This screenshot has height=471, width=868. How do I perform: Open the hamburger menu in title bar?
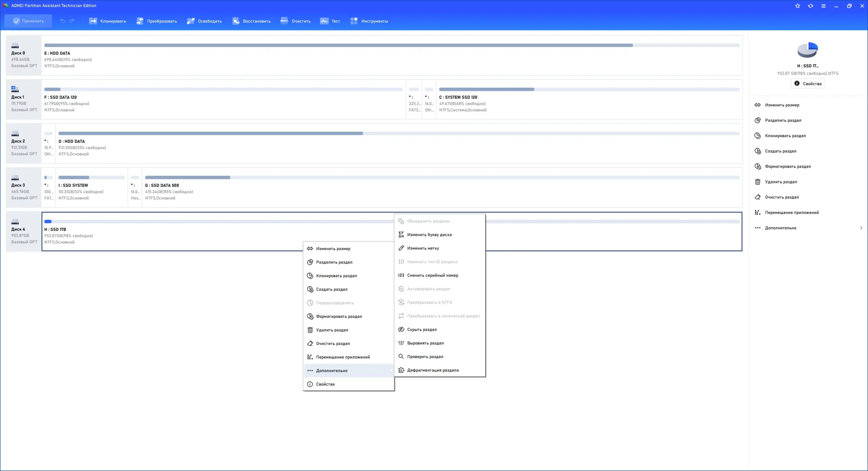[x=823, y=6]
